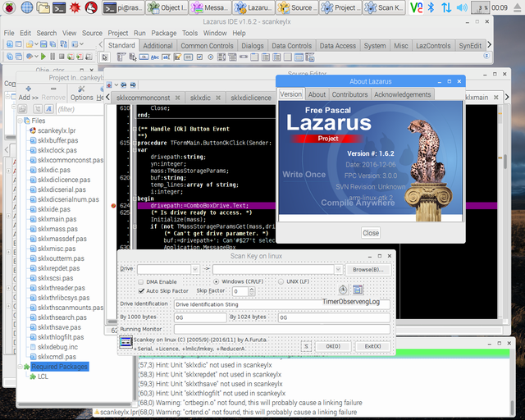Open the Drive combo box dropdown
Image resolution: width=525 pixels, height=420 pixels.
coord(194,269)
